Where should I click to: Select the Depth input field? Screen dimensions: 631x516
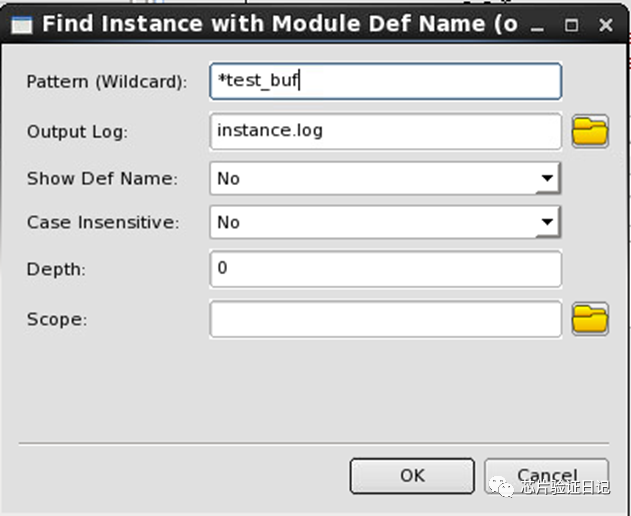[x=385, y=269]
